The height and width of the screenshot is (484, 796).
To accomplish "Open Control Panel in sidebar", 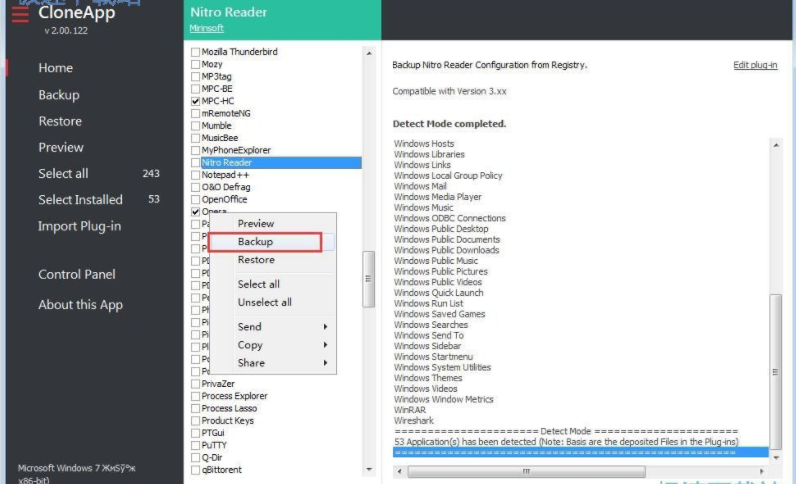I will (x=77, y=274).
